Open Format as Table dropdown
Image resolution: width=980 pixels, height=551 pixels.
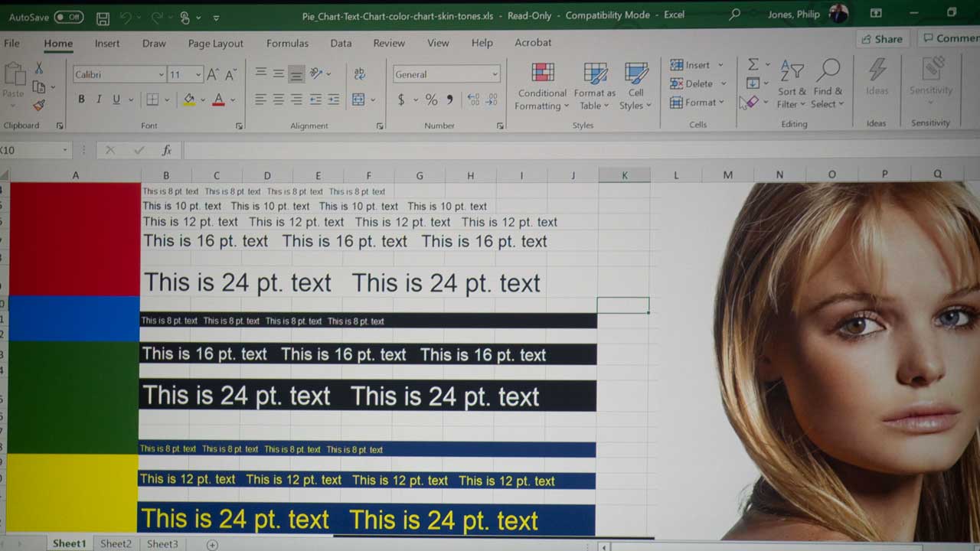(596, 86)
